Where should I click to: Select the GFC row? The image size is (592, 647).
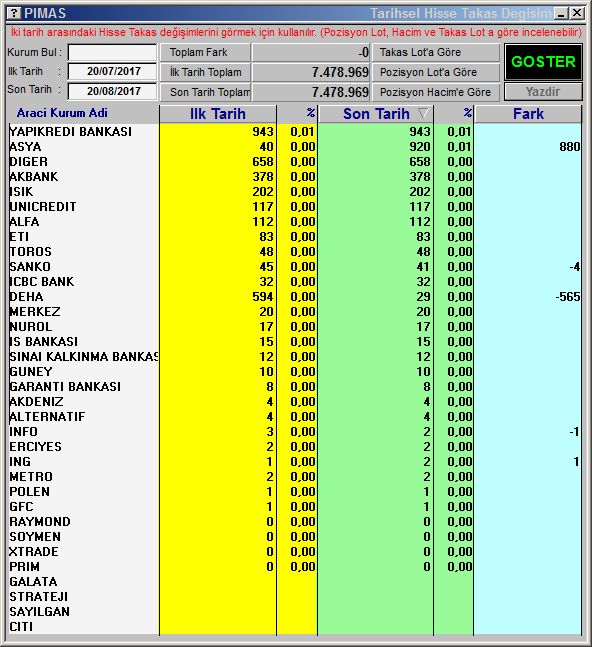(x=295, y=506)
